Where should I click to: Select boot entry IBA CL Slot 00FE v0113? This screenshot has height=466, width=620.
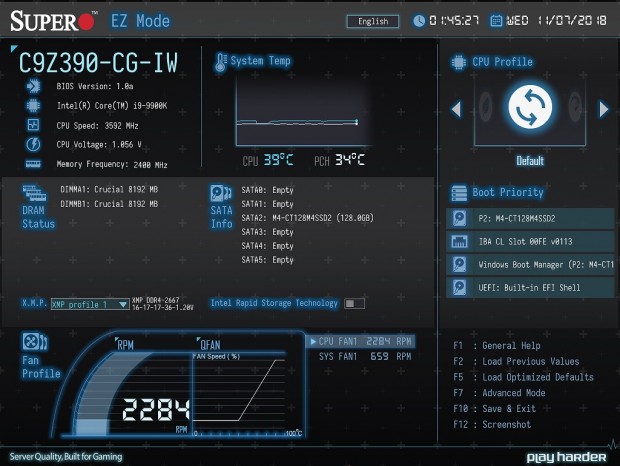coord(530,241)
